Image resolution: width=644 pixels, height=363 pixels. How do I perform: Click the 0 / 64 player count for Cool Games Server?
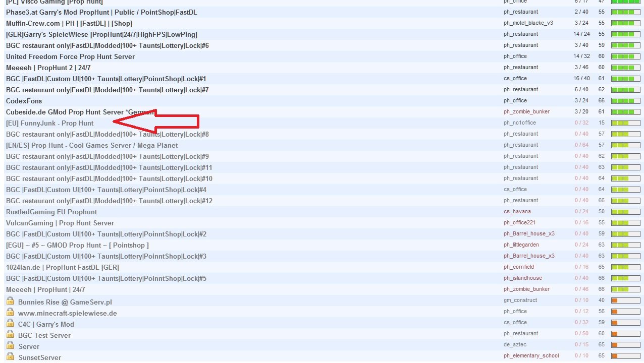point(581,145)
